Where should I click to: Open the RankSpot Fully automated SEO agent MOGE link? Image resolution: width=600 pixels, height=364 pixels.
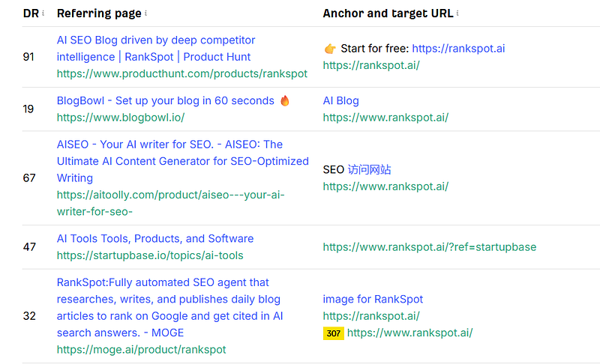click(170, 308)
